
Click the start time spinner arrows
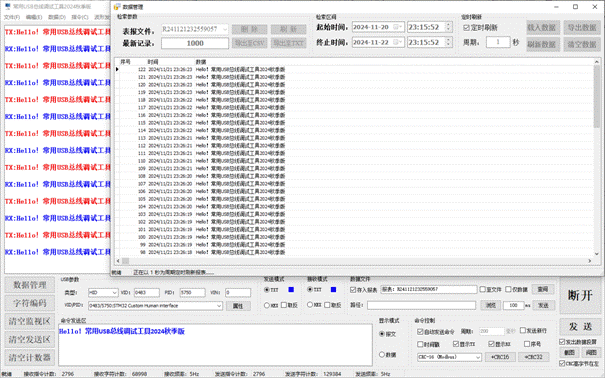(448, 27)
